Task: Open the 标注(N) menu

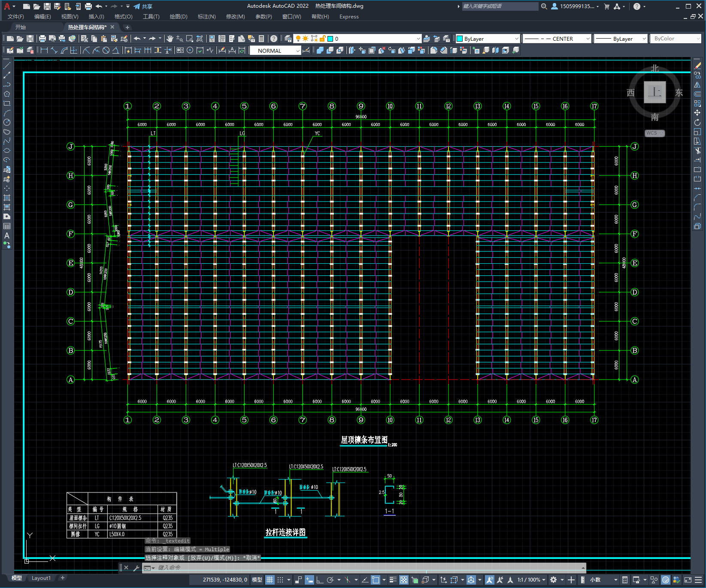Action: pyautogui.click(x=207, y=17)
